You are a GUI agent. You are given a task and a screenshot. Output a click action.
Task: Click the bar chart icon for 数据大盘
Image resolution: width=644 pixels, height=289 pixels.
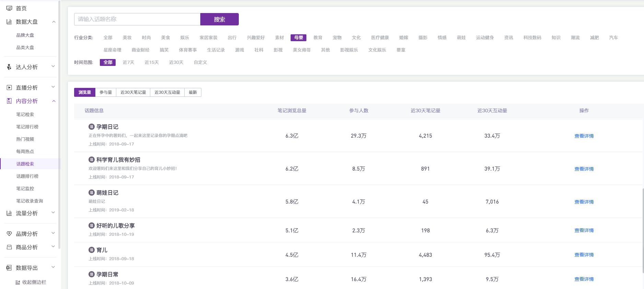pos(9,22)
